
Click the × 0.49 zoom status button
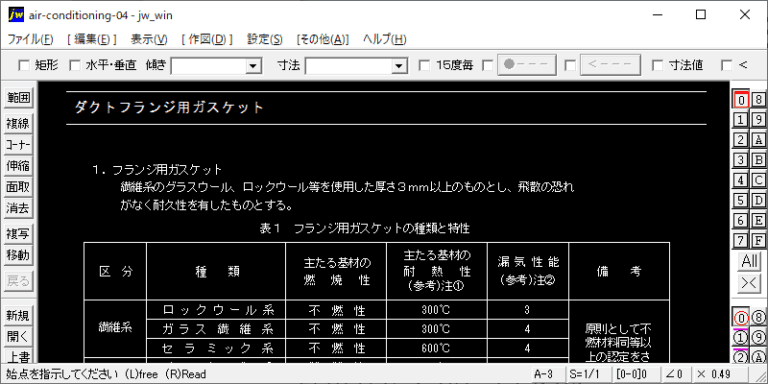click(720, 374)
